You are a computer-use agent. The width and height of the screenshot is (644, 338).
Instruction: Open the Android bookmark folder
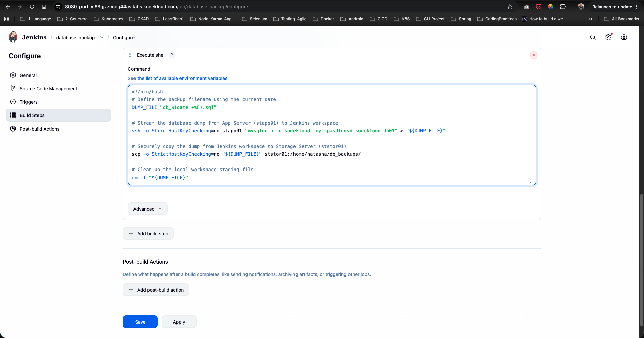352,19
